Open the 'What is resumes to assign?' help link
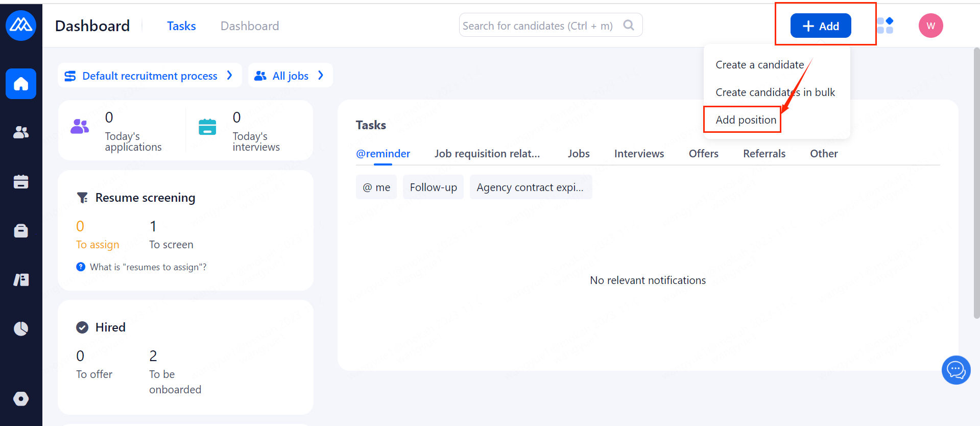 coord(148,267)
